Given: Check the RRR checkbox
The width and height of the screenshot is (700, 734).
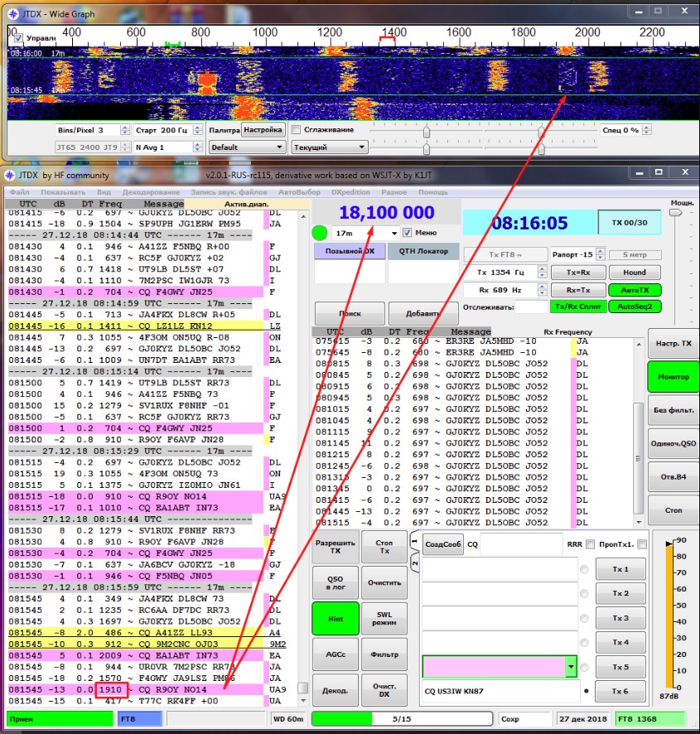Looking at the screenshot, I should click(590, 544).
